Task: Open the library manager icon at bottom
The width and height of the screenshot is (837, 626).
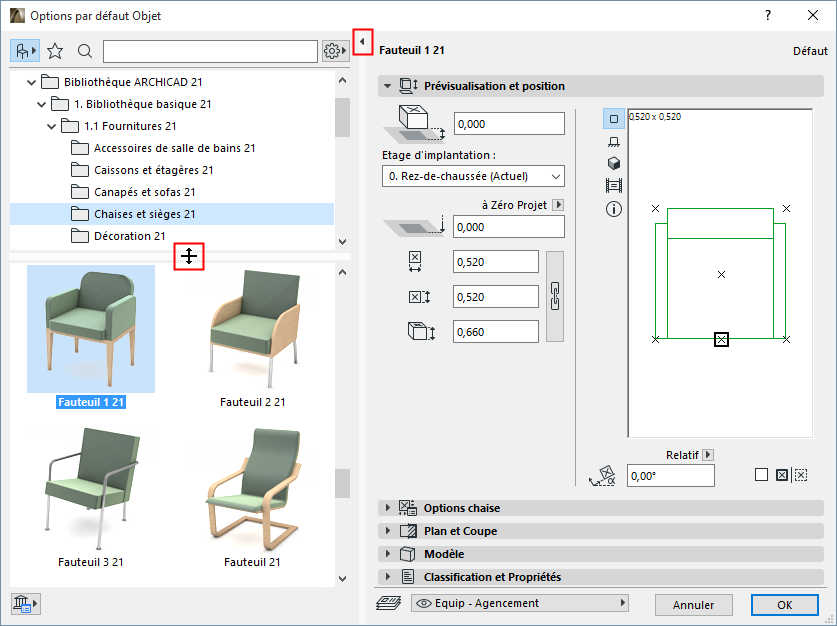Action: pos(25,604)
